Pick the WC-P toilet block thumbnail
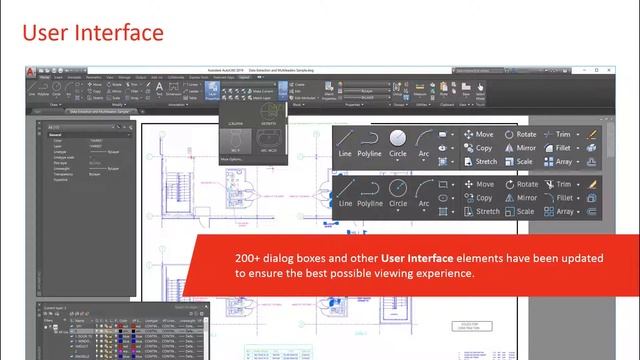 (x=236, y=141)
